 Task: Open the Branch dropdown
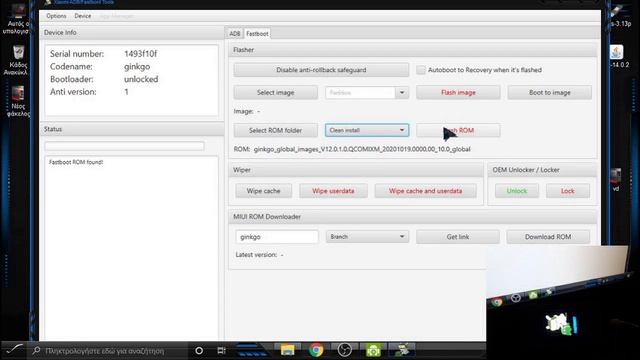[x=367, y=237]
